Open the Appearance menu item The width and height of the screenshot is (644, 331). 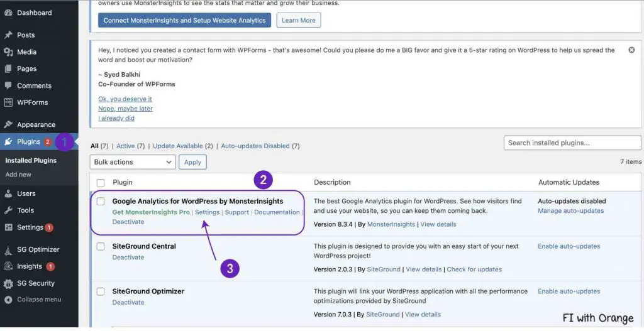pyautogui.click(x=36, y=124)
